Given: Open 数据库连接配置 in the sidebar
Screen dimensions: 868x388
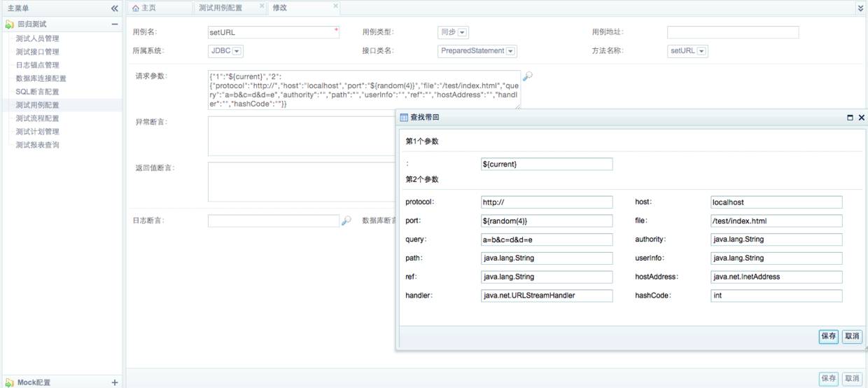Looking at the screenshot, I should click(x=41, y=78).
